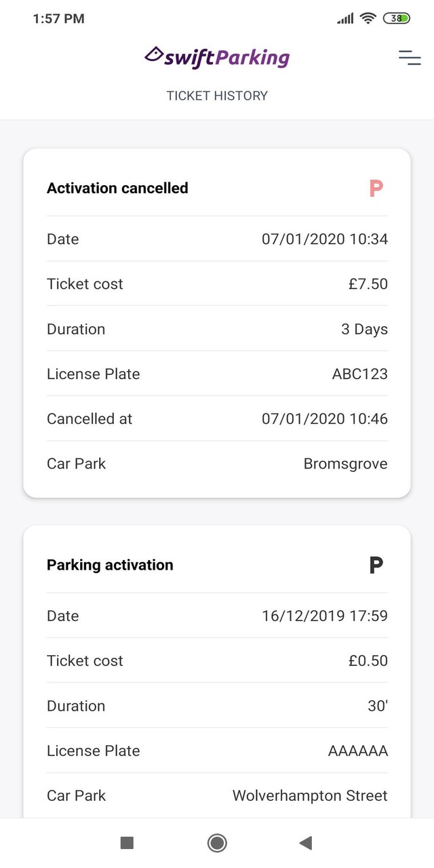
Task: Tap the swiftParking logo
Action: click(x=216, y=58)
